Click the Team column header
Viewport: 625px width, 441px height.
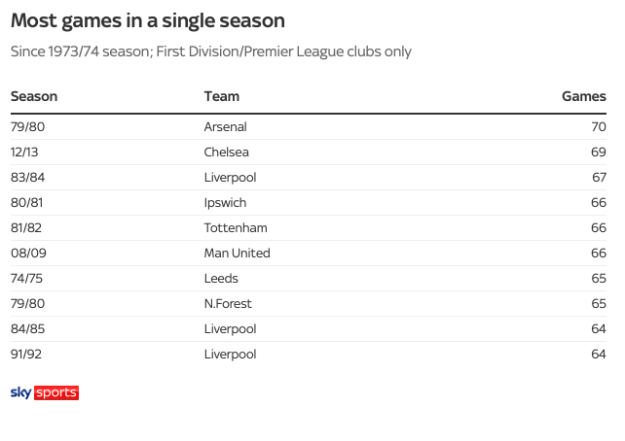click(221, 97)
